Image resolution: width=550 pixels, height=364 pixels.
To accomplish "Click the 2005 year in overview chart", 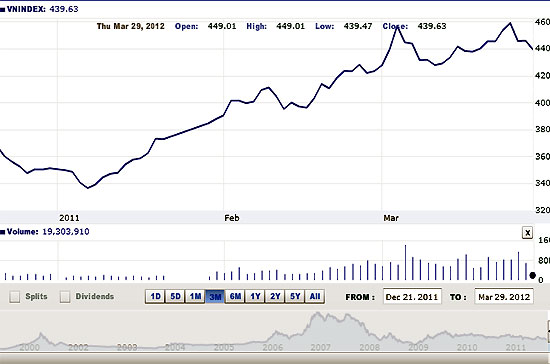I will coord(224,347).
